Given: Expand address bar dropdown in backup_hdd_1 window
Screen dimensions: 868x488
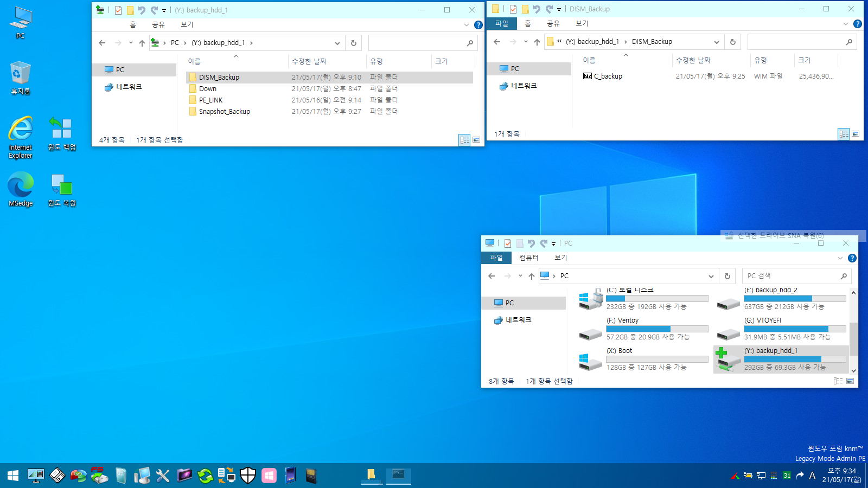Looking at the screenshot, I should tap(337, 43).
